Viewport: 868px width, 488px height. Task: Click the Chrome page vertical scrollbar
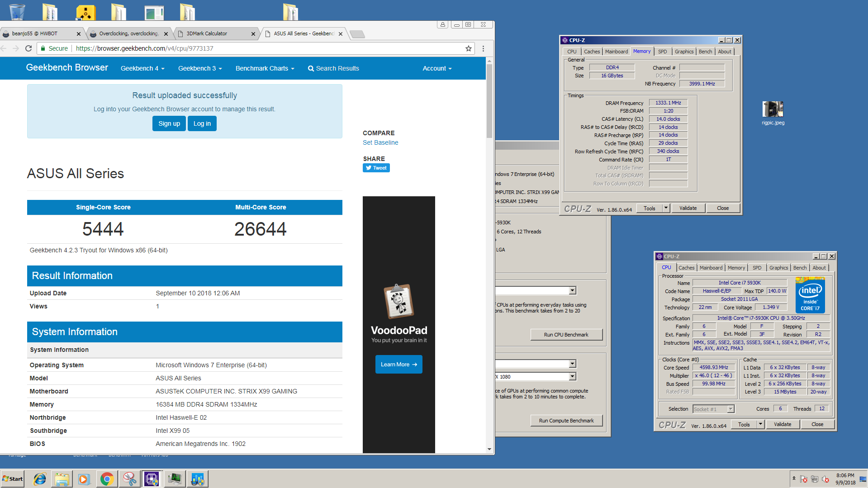pyautogui.click(x=489, y=101)
